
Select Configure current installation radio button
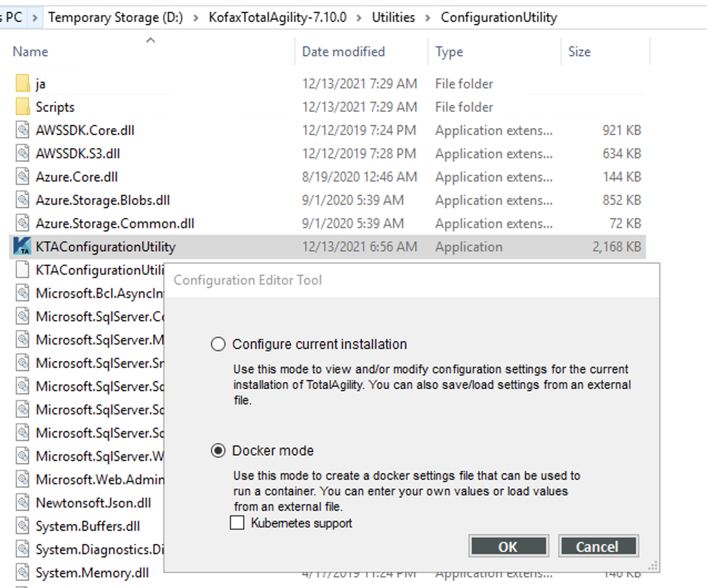218,344
